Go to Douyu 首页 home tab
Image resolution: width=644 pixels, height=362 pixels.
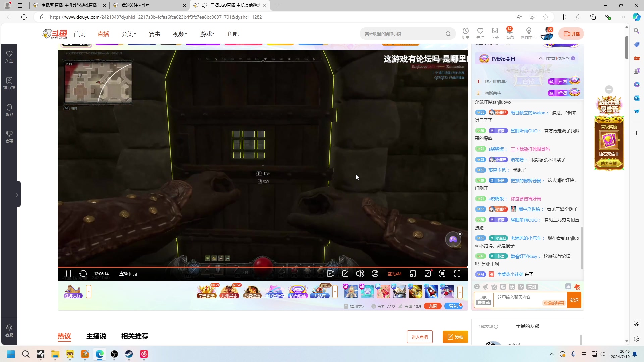pos(79,34)
